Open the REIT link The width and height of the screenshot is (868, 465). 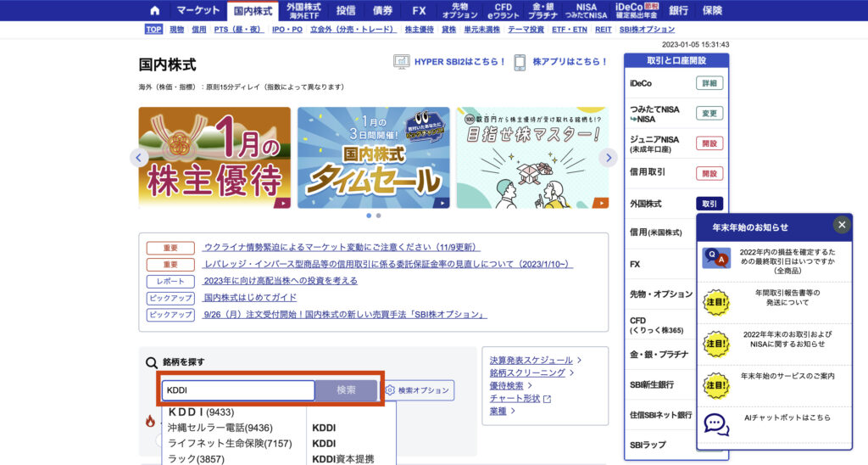tap(604, 30)
